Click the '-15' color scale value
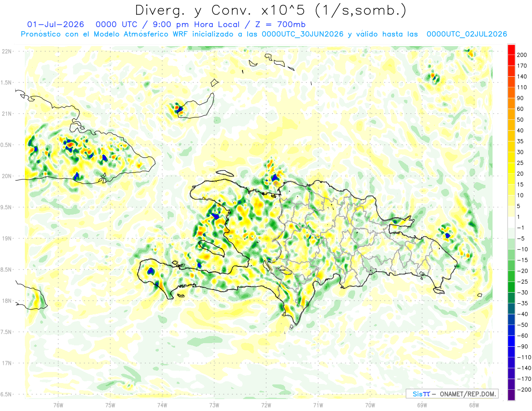The image size is (532, 411). pos(523,260)
